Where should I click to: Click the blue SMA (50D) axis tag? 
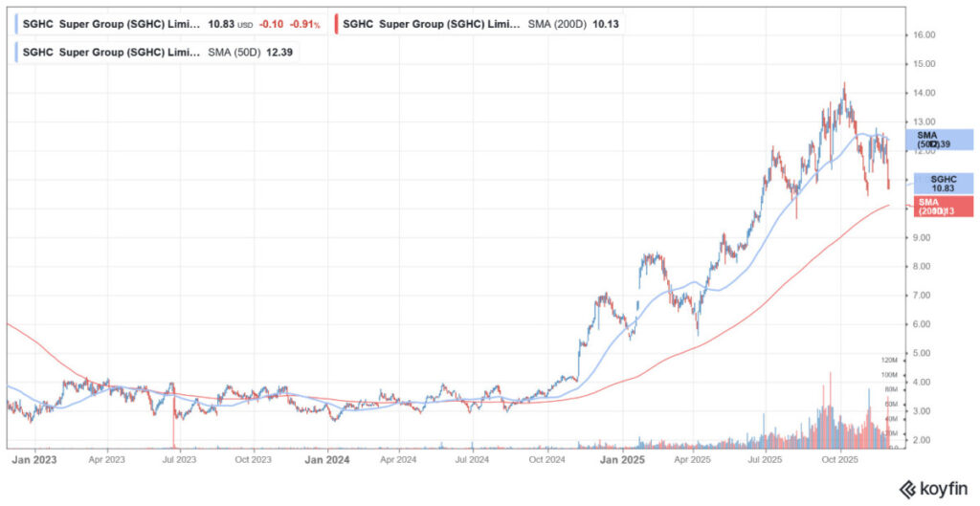coord(943,140)
